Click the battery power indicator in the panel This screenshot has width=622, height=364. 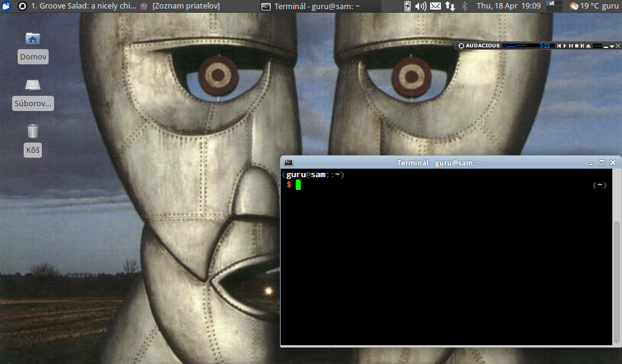[x=408, y=6]
